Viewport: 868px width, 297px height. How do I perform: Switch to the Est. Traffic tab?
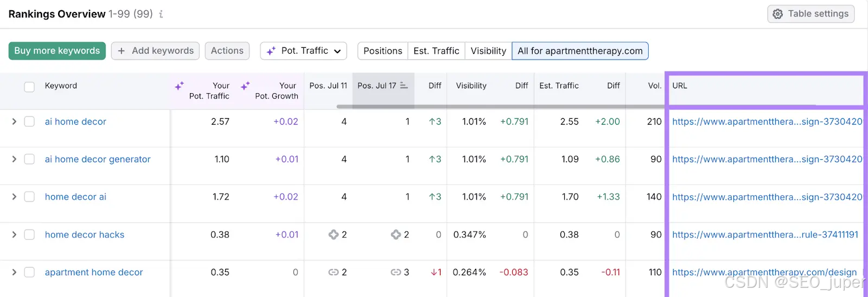click(x=436, y=50)
